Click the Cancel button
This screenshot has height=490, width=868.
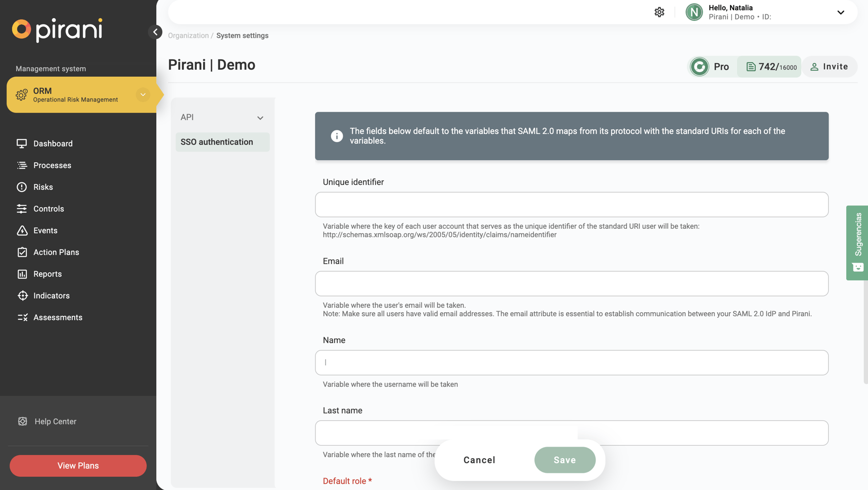[x=479, y=460]
